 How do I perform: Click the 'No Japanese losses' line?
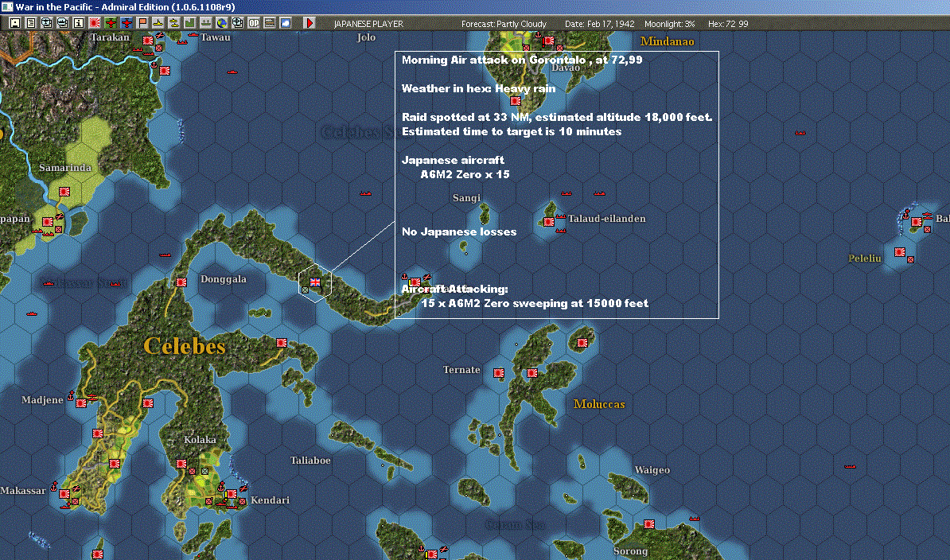(459, 231)
